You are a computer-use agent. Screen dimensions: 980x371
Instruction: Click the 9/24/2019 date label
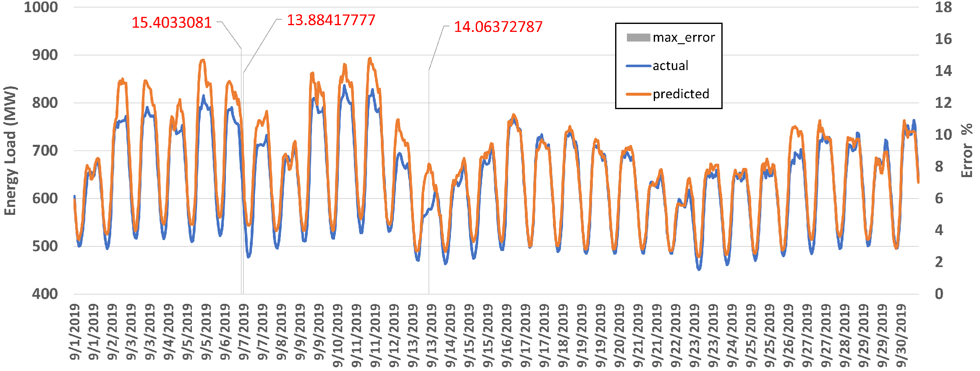pyautogui.click(x=732, y=336)
